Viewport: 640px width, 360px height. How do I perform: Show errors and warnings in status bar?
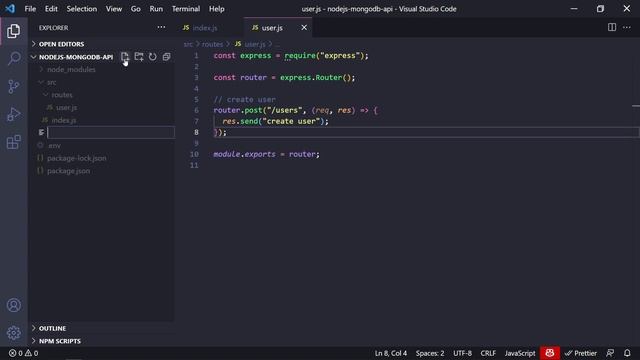(24, 353)
